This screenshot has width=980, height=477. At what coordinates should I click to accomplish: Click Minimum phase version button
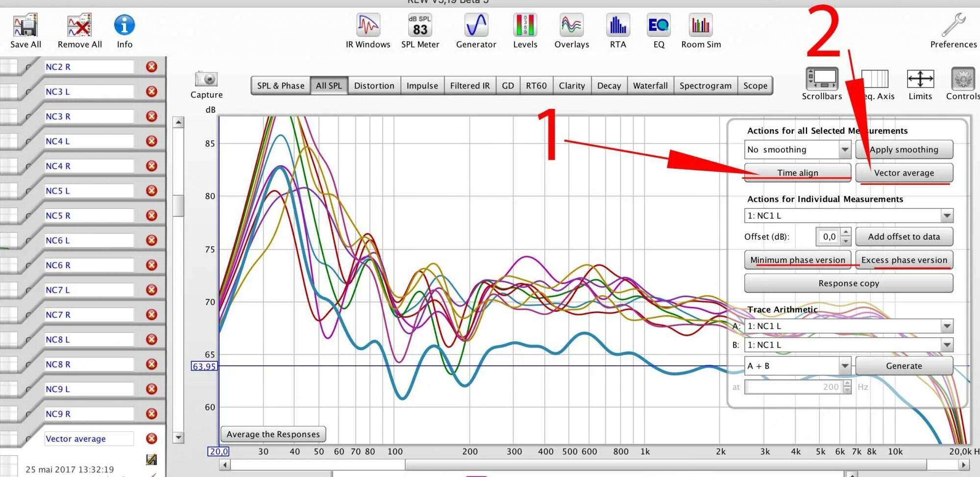797,260
